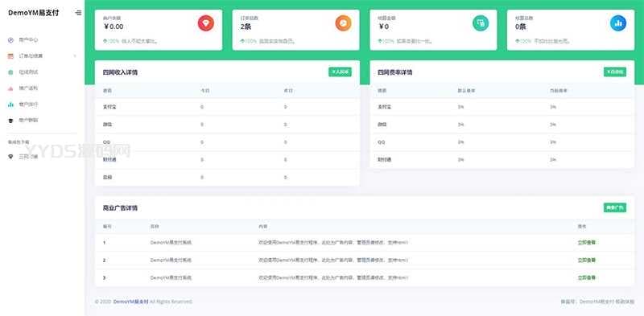Click green button in 商业广告详情 card header

coord(615,207)
